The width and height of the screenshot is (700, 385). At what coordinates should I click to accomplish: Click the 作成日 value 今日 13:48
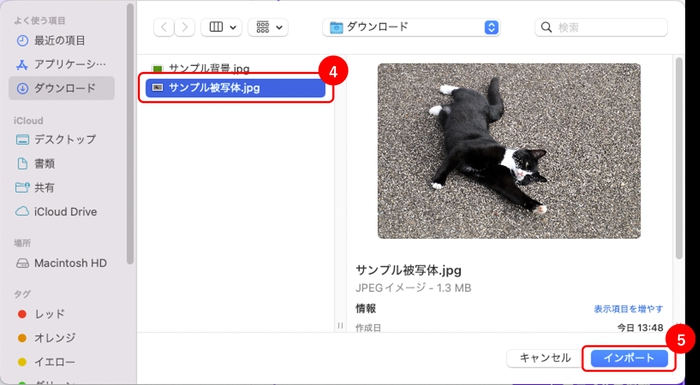tap(640, 328)
